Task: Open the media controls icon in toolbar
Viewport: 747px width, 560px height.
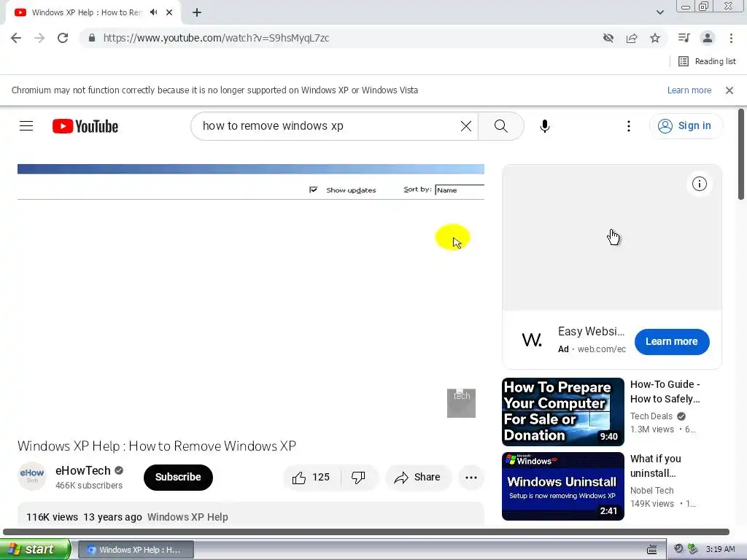Action: [684, 38]
